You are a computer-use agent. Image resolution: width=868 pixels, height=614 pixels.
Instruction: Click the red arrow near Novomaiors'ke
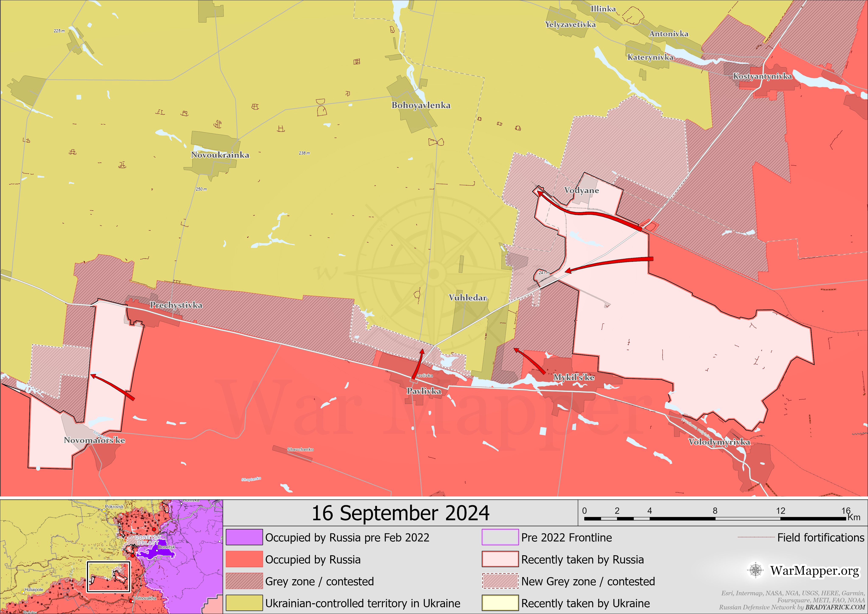tap(112, 386)
